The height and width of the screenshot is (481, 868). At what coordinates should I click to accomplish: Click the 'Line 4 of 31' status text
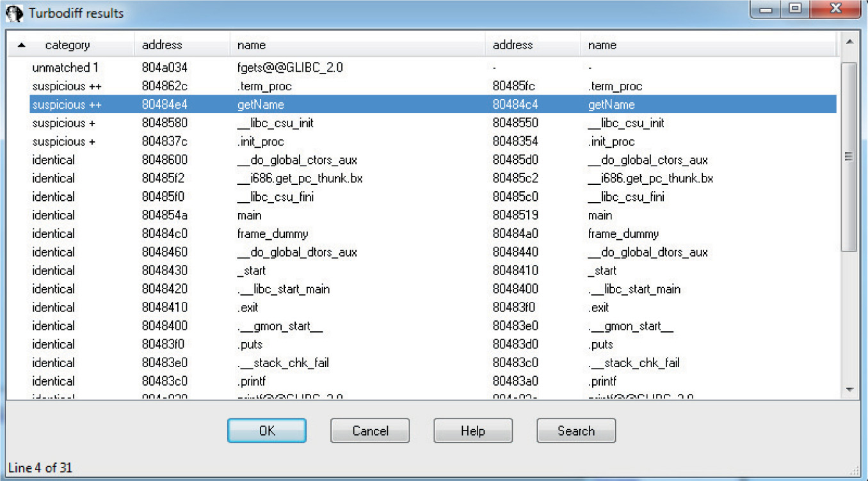pyautogui.click(x=40, y=468)
